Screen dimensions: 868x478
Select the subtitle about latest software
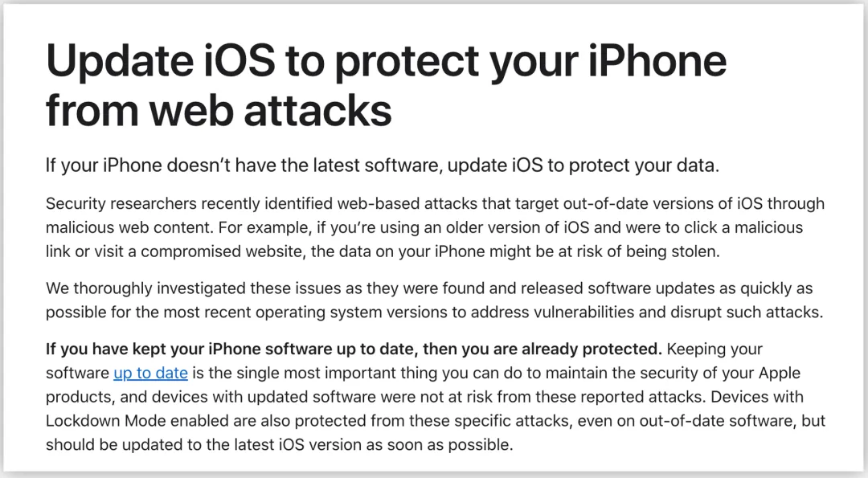(x=383, y=165)
